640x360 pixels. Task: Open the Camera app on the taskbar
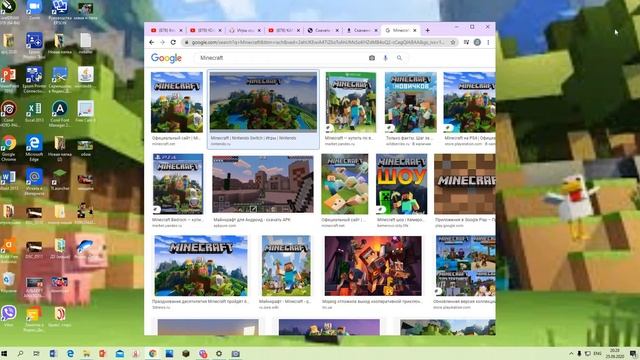pyautogui.click(x=236, y=353)
